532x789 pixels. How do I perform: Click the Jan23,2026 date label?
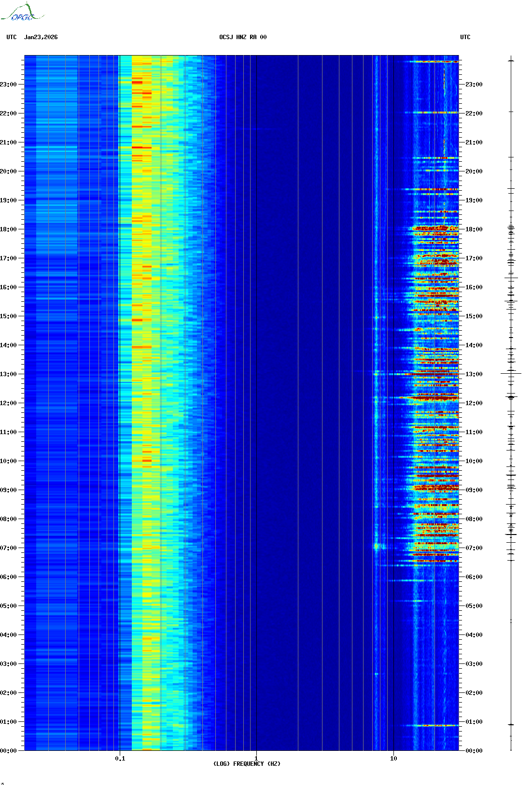41,37
